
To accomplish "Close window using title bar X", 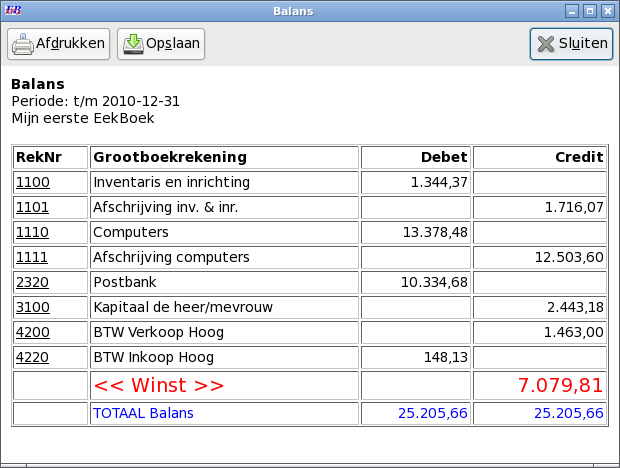I will 608,11.
